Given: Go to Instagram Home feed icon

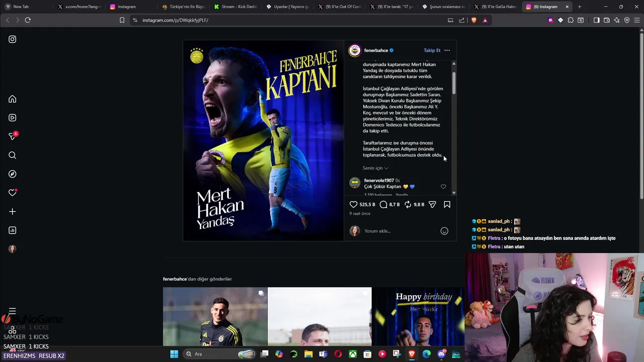Looking at the screenshot, I should [x=13, y=99].
